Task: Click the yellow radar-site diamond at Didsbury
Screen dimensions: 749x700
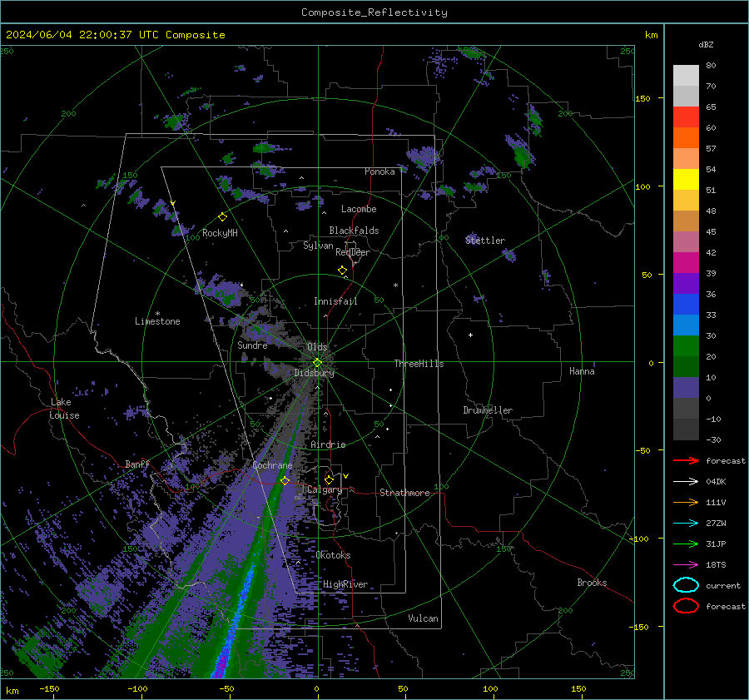Action: pyautogui.click(x=318, y=363)
